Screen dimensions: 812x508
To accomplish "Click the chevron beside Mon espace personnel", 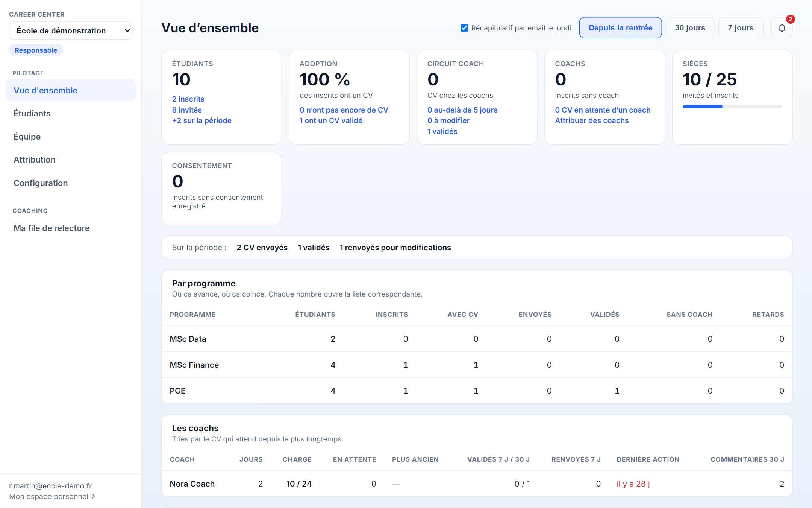I will (x=93, y=496).
